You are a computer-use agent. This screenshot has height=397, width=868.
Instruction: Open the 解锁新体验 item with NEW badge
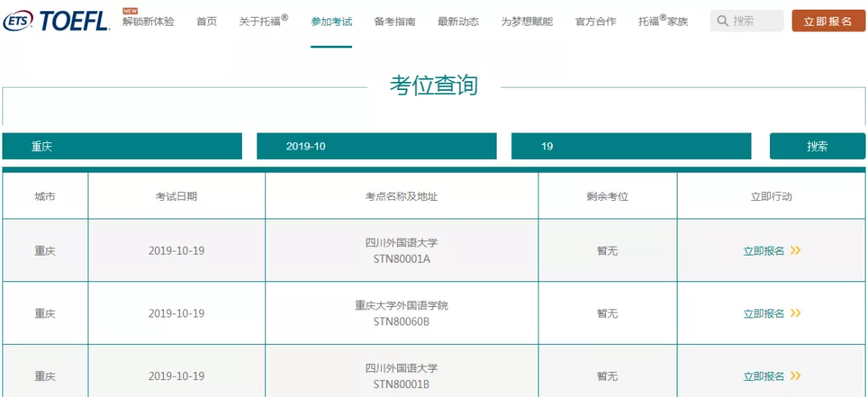(148, 21)
